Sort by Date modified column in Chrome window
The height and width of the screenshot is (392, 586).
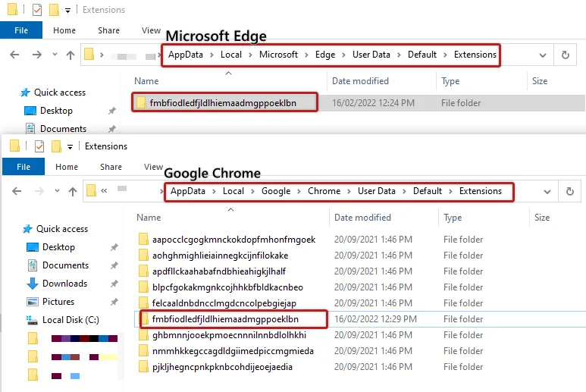click(362, 218)
